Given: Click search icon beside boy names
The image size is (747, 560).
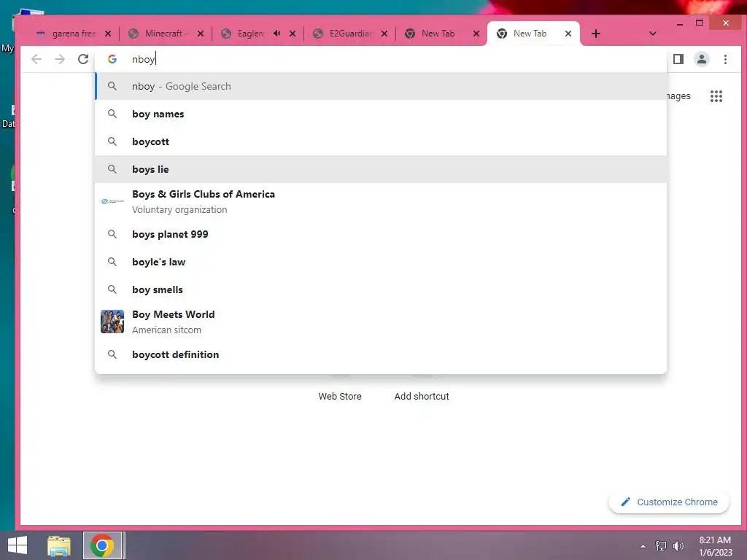Looking at the screenshot, I should click(112, 114).
